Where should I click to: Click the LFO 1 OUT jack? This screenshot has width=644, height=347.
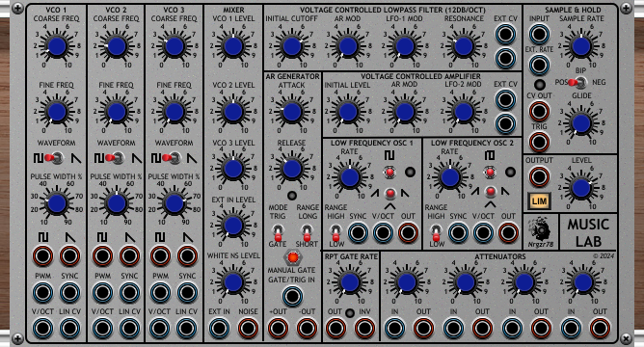pyautogui.click(x=408, y=232)
